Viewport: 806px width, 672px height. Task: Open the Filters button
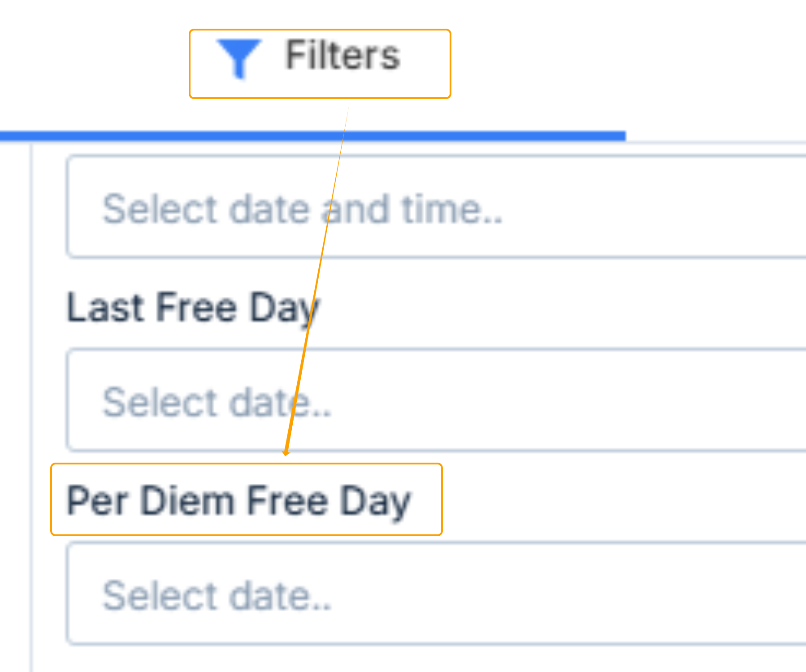tap(319, 64)
